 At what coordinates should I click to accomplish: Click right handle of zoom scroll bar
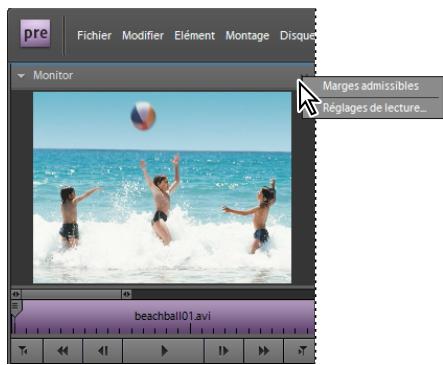126,294
